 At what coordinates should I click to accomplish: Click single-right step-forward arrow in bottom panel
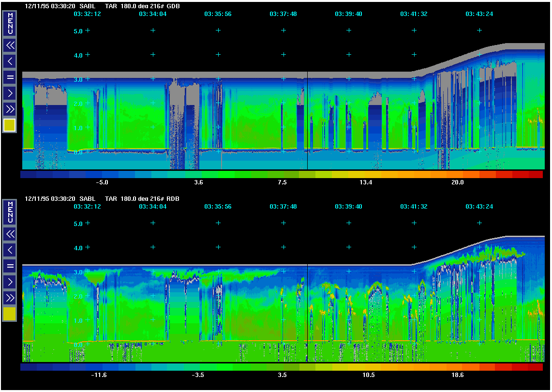coord(10,281)
